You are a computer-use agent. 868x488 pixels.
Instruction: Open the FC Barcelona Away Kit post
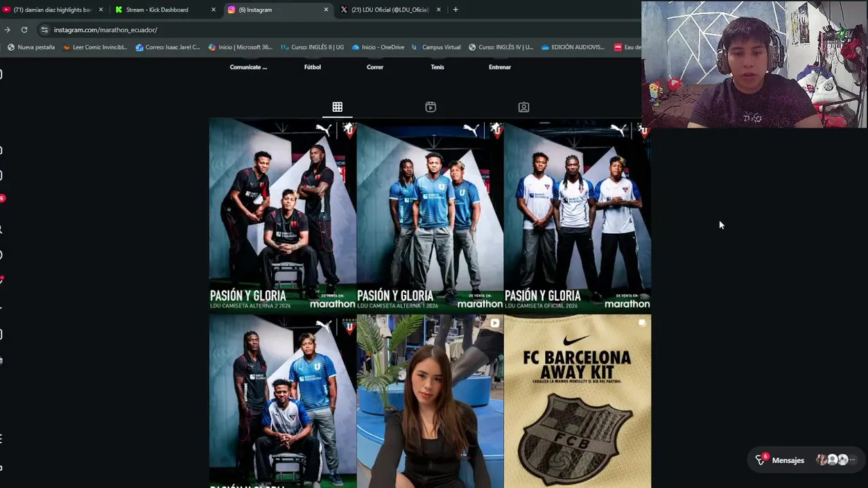pos(578,401)
